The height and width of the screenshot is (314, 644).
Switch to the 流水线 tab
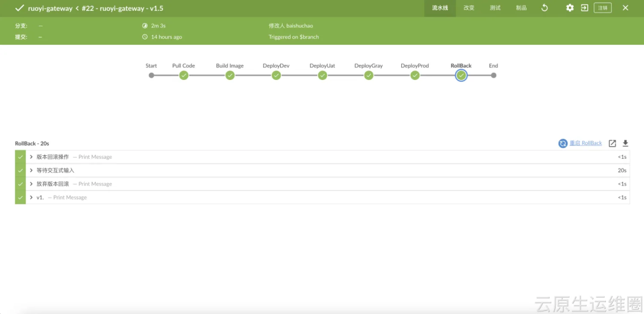point(440,8)
